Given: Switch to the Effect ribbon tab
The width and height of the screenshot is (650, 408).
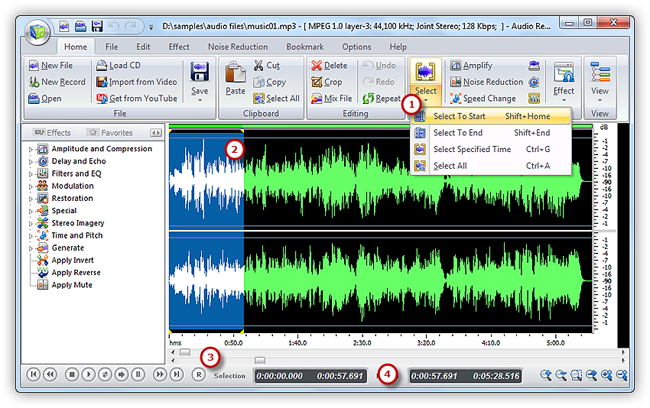Looking at the screenshot, I should click(x=179, y=47).
